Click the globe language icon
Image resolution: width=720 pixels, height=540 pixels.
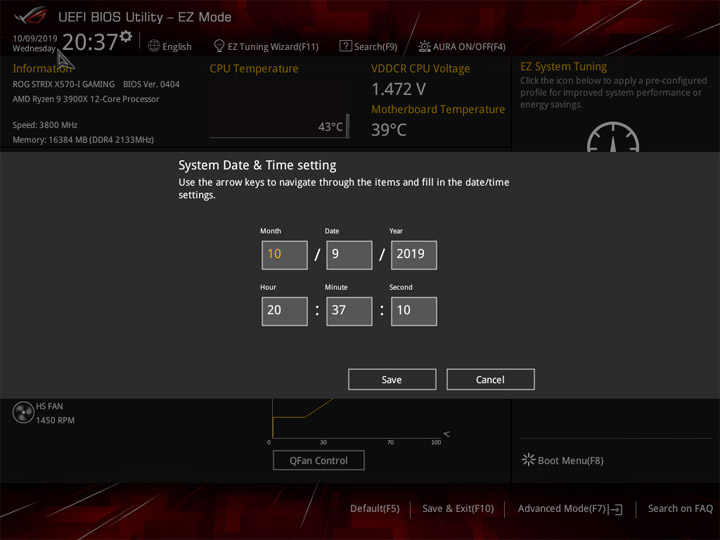[x=154, y=46]
